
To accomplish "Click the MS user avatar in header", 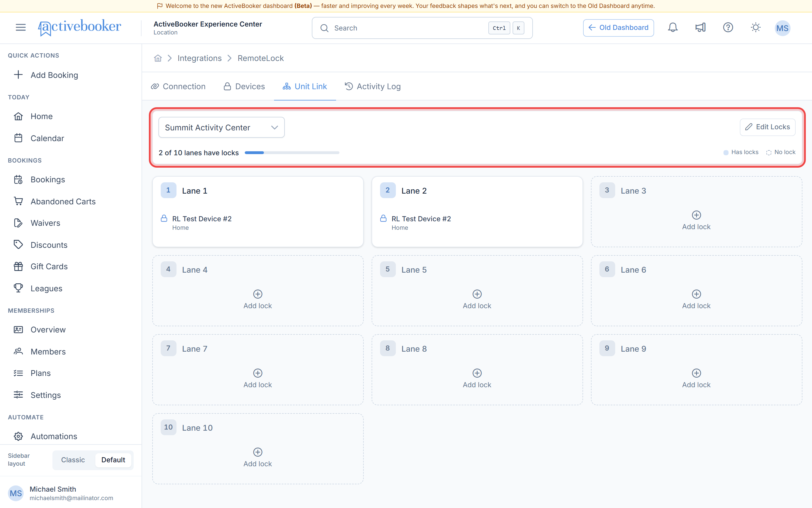I will coord(782,28).
